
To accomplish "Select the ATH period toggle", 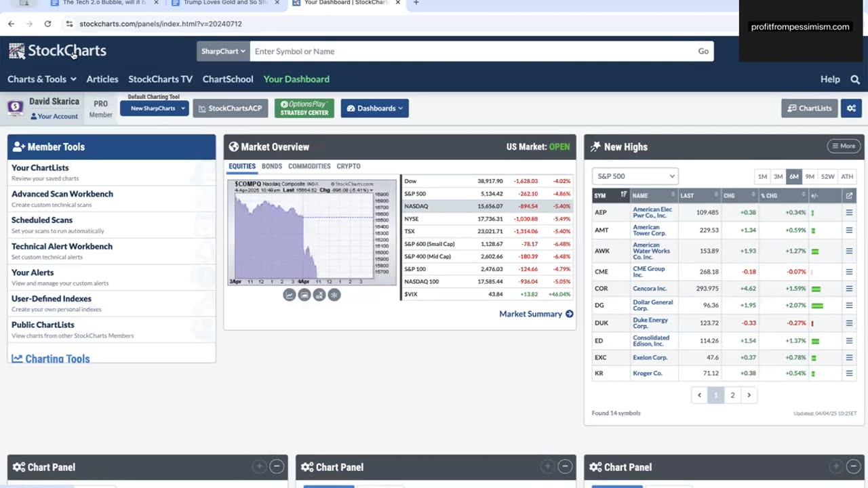I will [847, 176].
